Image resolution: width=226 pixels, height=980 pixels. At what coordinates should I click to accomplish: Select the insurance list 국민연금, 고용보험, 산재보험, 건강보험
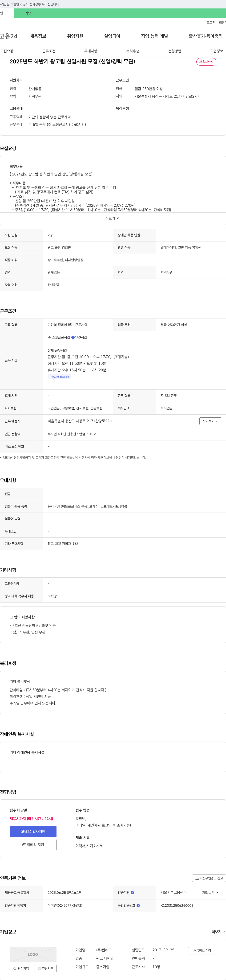tap(75, 408)
